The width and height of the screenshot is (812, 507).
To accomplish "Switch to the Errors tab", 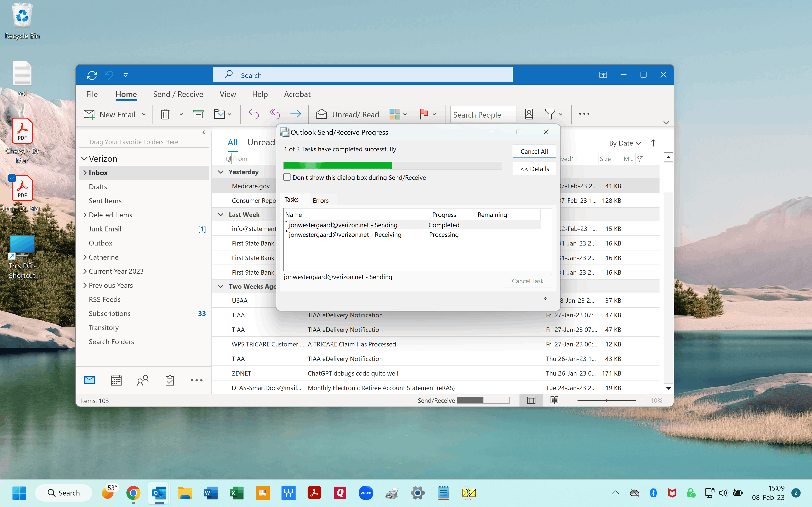I will click(x=320, y=200).
